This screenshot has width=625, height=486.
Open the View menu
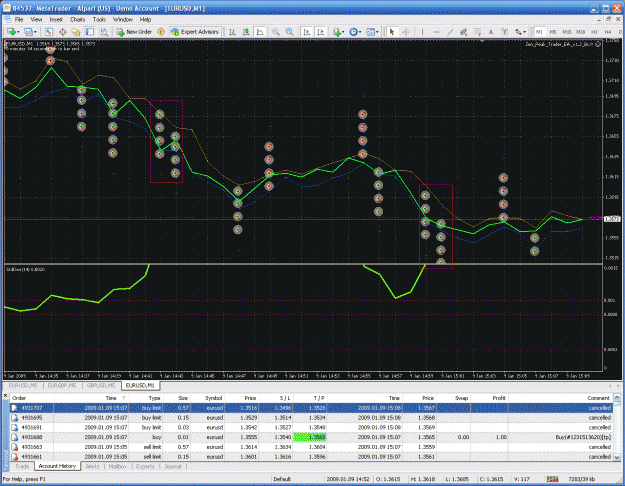pyautogui.click(x=36, y=19)
